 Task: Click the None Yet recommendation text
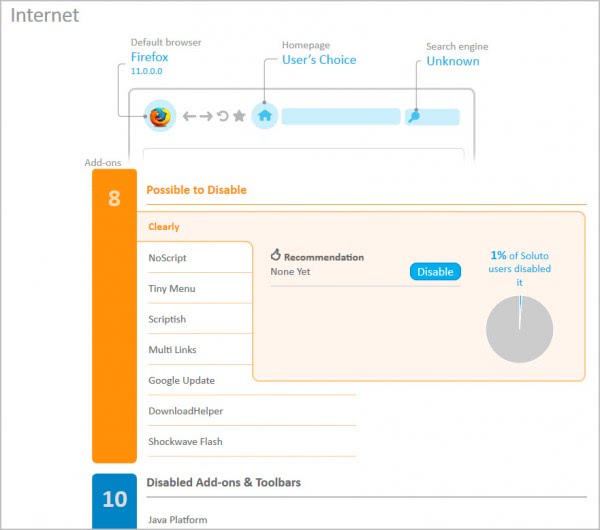coord(290,272)
